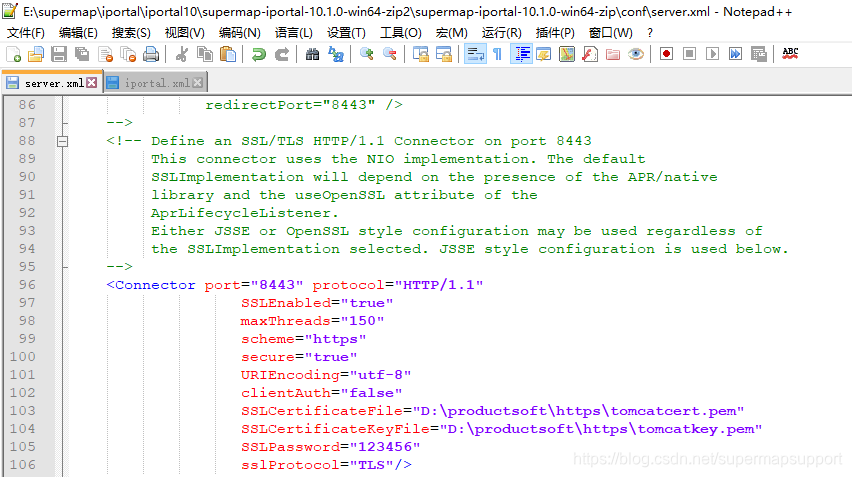Screen dimensions: 852x477
Task: Click line number 103 in margin
Action: pyautogui.click(x=22, y=411)
